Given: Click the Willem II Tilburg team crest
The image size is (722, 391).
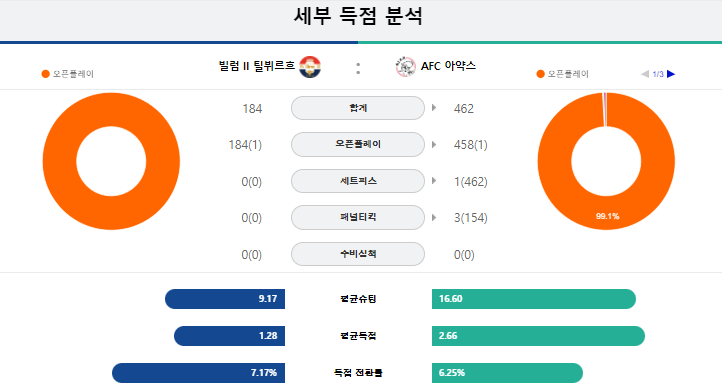Looking at the screenshot, I should 310,67.
